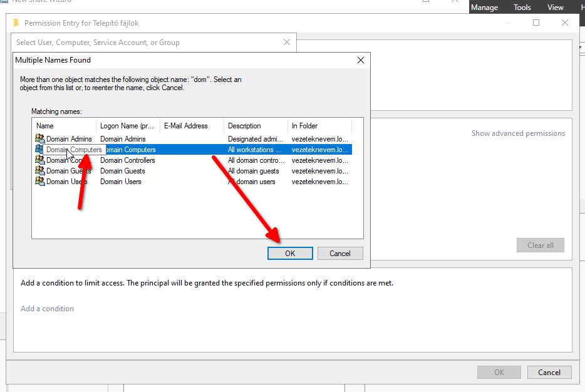Close the Select User, Computer dialog
This screenshot has height=392, width=585.
coord(287,43)
